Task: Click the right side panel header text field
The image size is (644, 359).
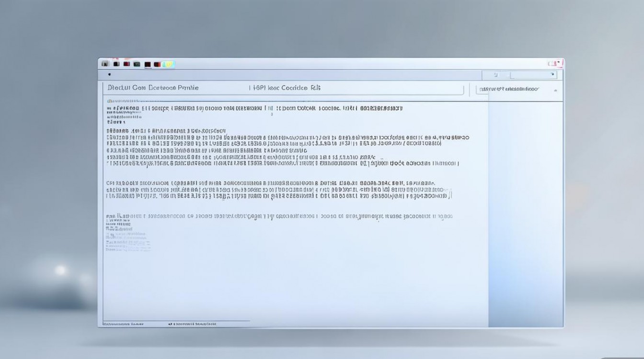Action: pyautogui.click(x=509, y=89)
